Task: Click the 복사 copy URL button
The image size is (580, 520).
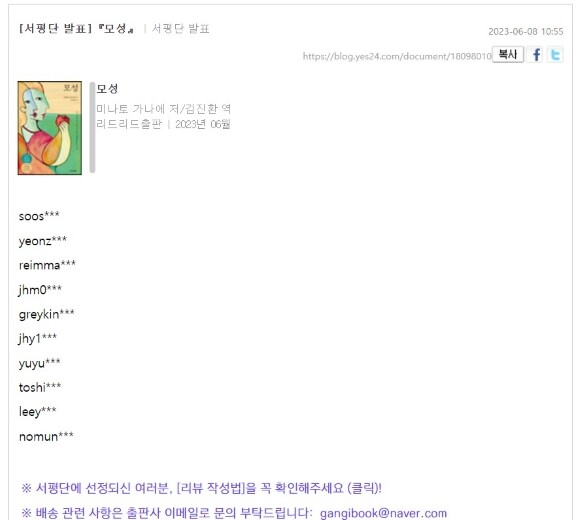Action: click(508, 55)
